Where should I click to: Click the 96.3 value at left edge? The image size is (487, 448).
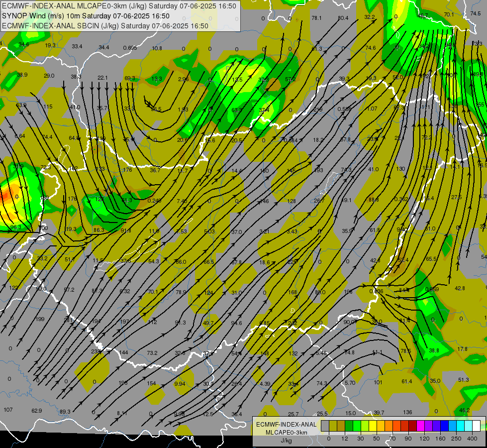click(15, 227)
